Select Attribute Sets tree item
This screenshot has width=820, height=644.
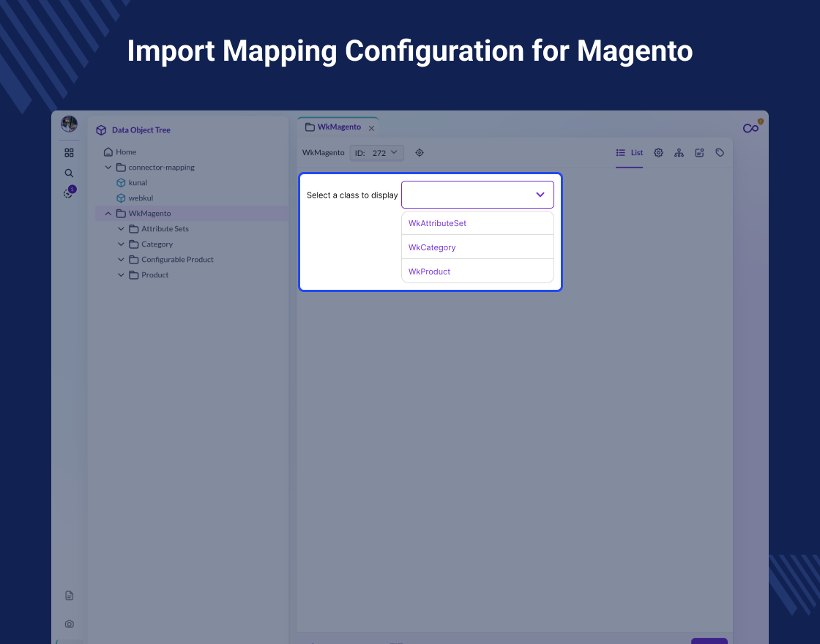(165, 229)
